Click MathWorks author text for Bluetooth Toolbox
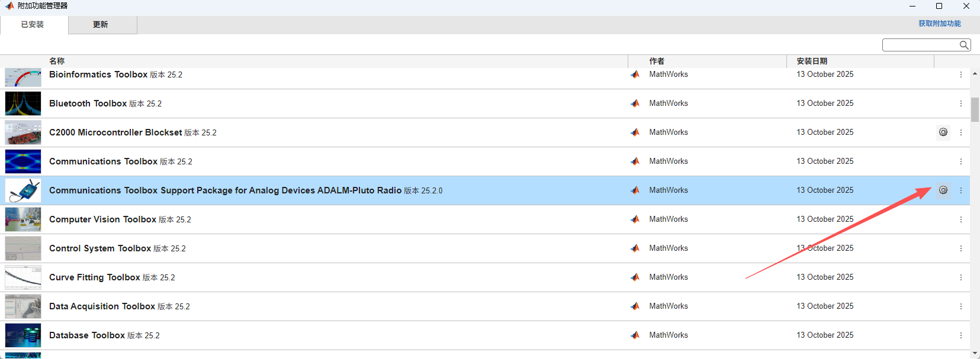Screen dimensions: 980x359 [669, 104]
